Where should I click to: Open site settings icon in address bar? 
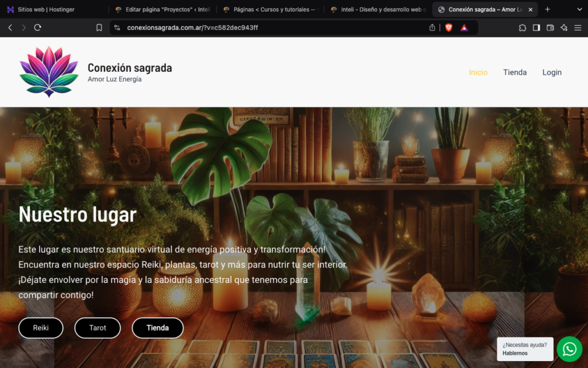click(117, 28)
